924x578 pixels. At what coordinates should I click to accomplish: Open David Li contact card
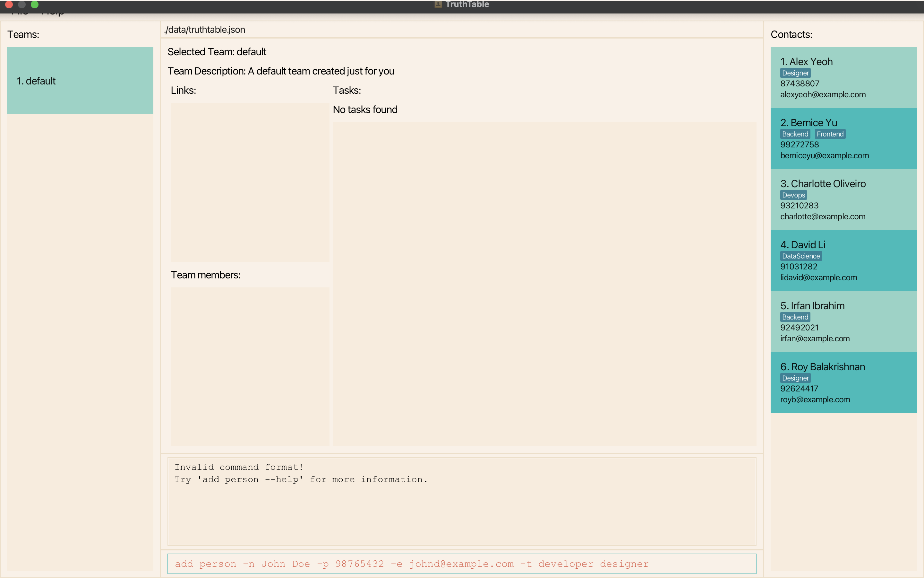point(843,260)
